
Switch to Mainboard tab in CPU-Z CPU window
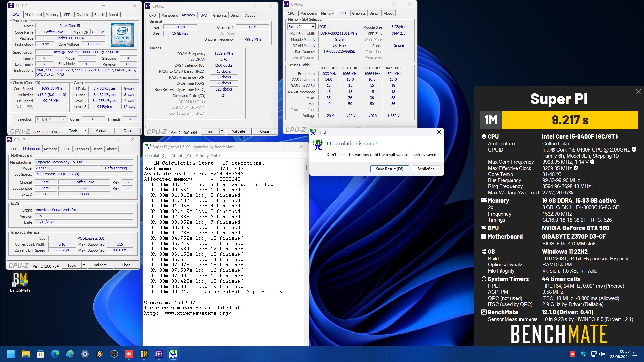point(33,15)
